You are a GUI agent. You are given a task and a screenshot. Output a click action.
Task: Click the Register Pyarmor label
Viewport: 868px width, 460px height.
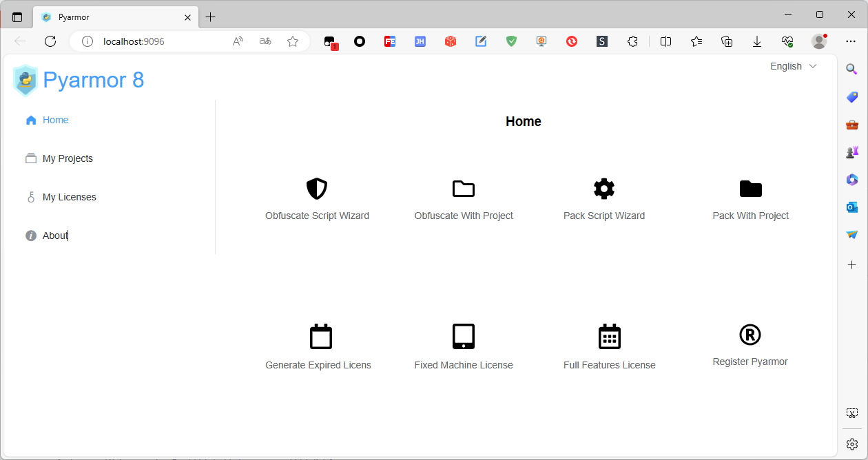pos(750,362)
